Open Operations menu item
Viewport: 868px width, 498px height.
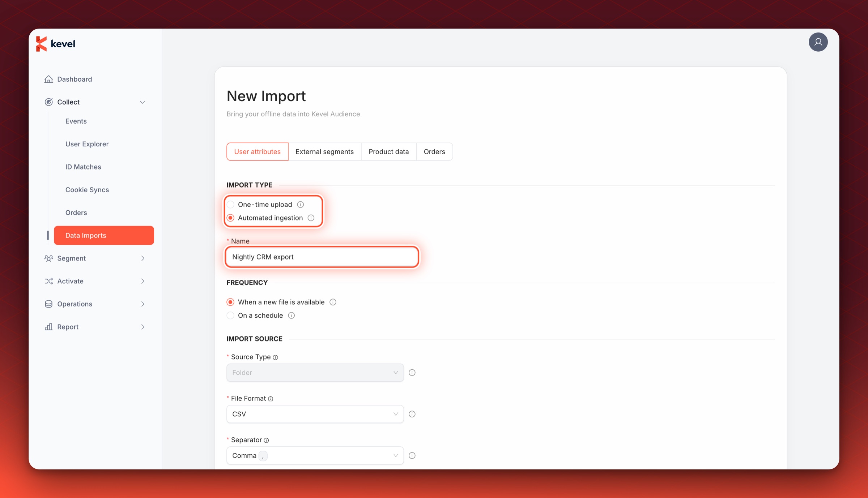(x=75, y=304)
